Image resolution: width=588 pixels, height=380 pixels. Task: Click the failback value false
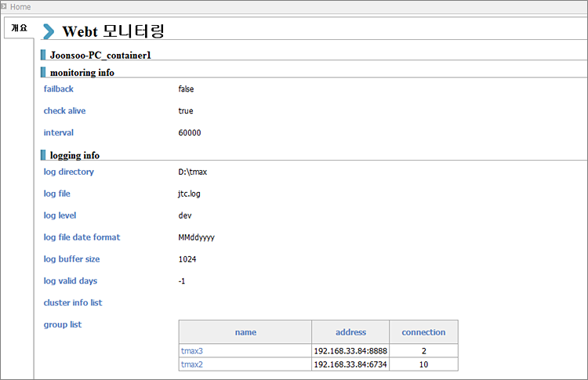coord(186,89)
